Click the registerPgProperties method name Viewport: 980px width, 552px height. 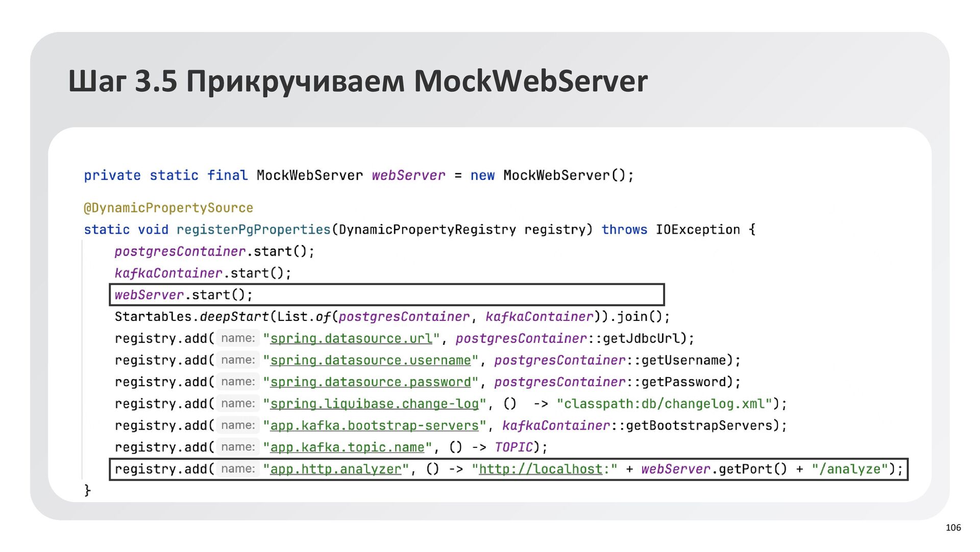[x=254, y=230]
